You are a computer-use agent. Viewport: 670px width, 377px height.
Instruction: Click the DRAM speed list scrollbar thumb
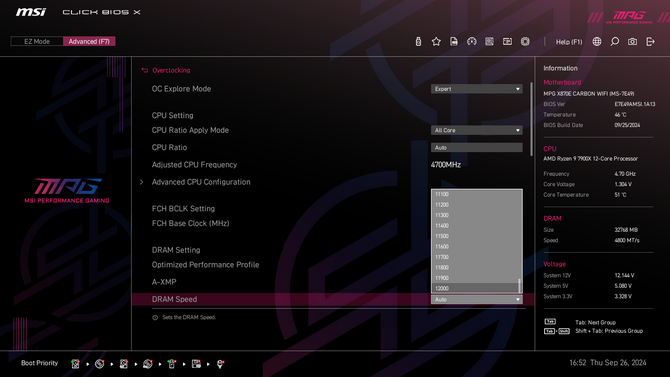520,286
